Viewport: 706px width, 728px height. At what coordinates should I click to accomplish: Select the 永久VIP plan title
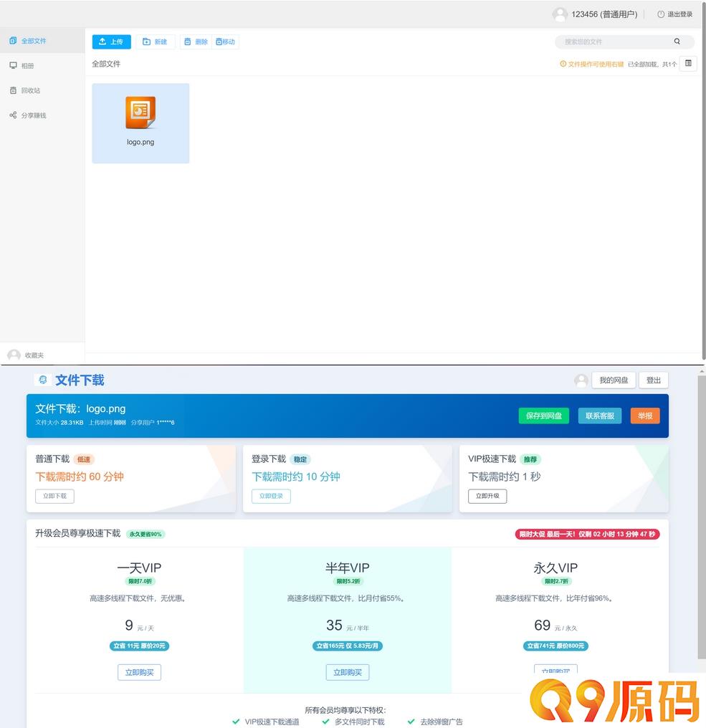[x=555, y=567]
